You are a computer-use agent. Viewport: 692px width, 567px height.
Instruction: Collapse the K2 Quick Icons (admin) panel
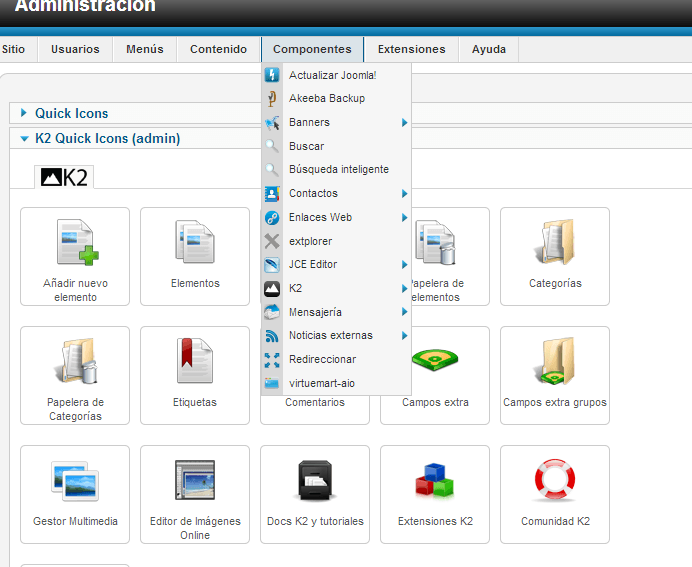tap(24, 139)
